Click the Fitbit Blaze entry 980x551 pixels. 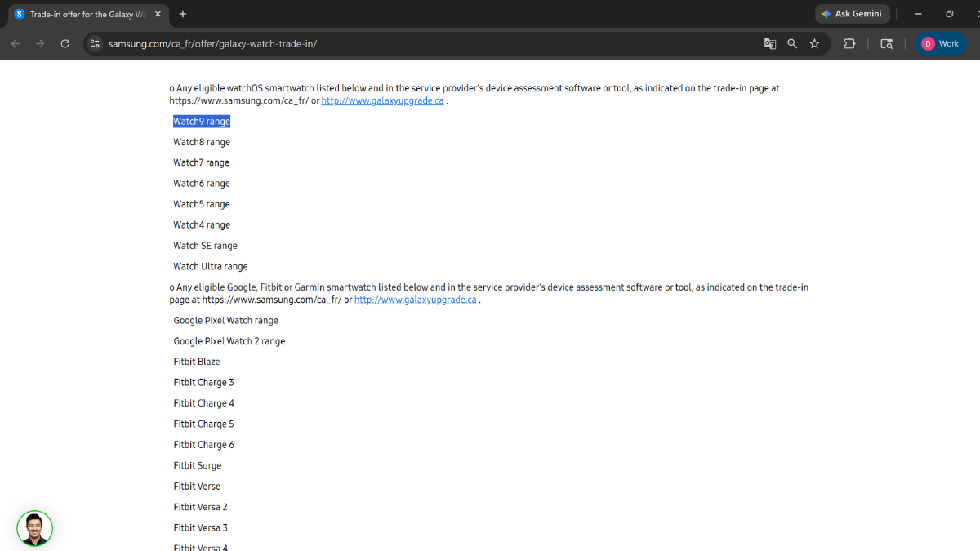196,362
